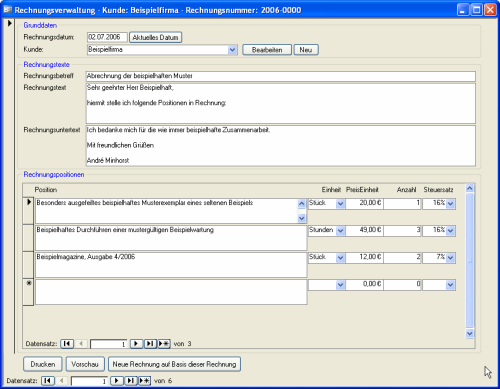Click the application icon in title bar
This screenshot has width=500, height=389.
click(7, 10)
